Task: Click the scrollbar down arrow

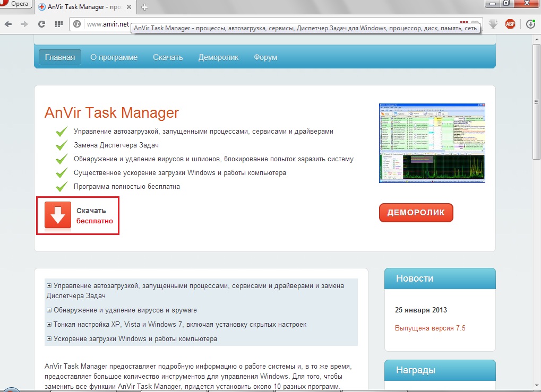Action: (x=537, y=386)
